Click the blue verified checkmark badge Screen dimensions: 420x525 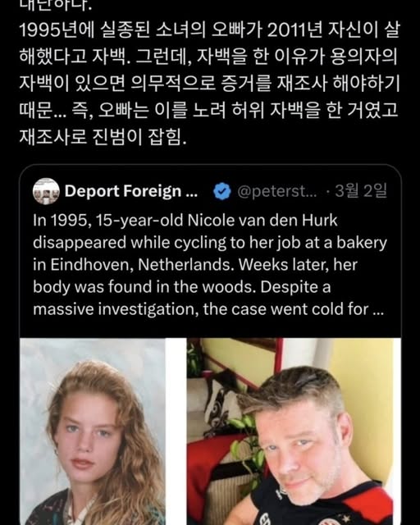222,191
